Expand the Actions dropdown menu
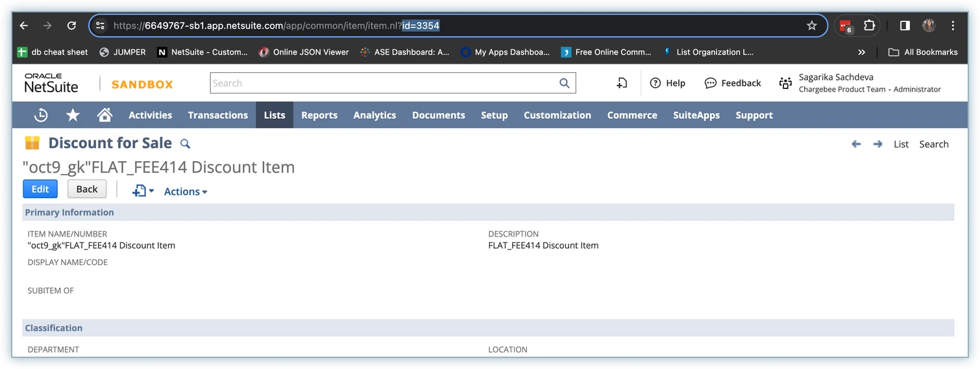This screenshot has height=369, width=980. click(186, 192)
